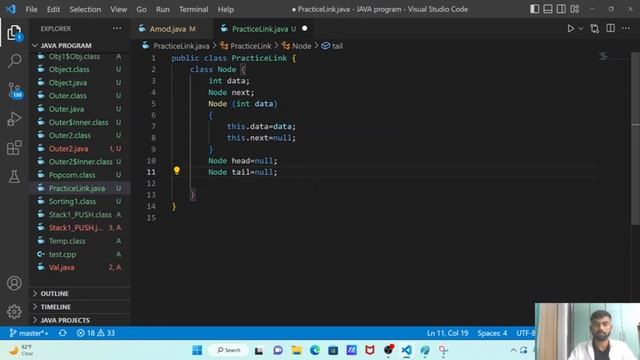Open the run options dropdown arrow
The image size is (640, 360).
click(581, 29)
